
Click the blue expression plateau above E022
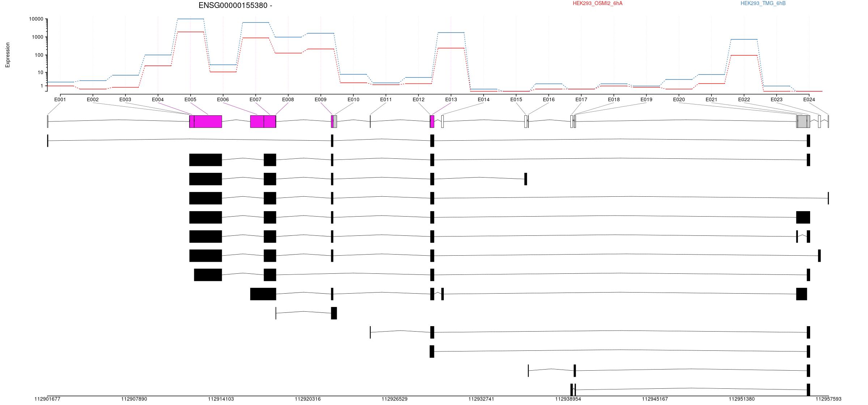point(744,39)
